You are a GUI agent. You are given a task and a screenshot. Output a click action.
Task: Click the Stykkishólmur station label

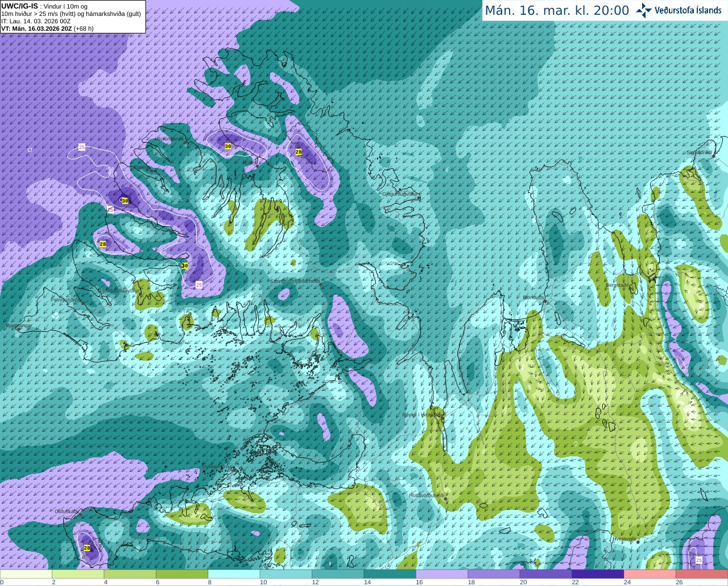(x=218, y=467)
